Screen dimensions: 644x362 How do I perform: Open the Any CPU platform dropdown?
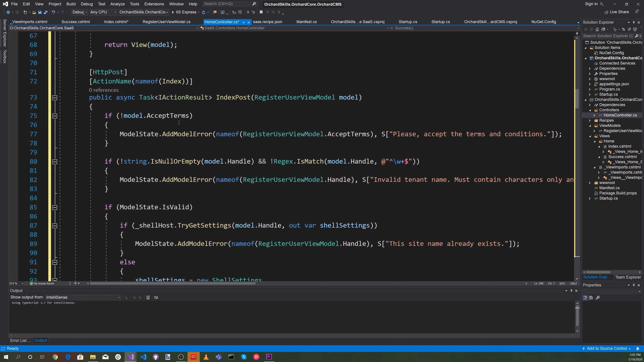[x=103, y=12]
